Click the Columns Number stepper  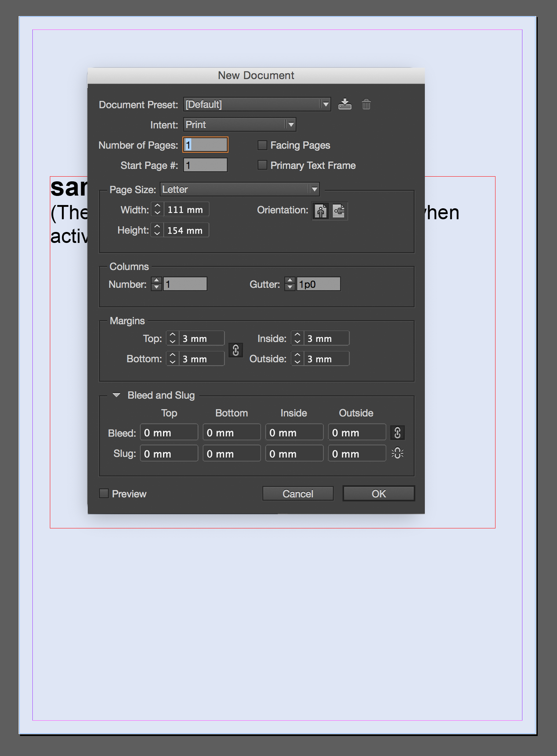(157, 284)
